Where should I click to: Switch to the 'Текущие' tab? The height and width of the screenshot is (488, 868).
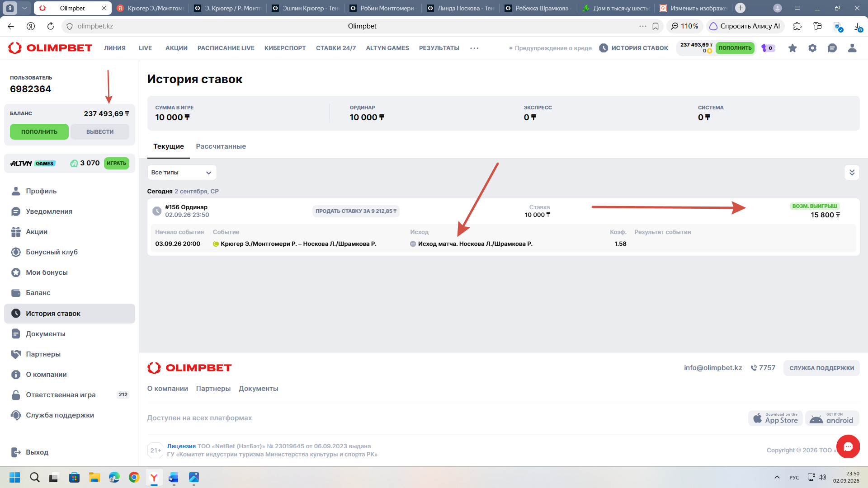point(169,146)
